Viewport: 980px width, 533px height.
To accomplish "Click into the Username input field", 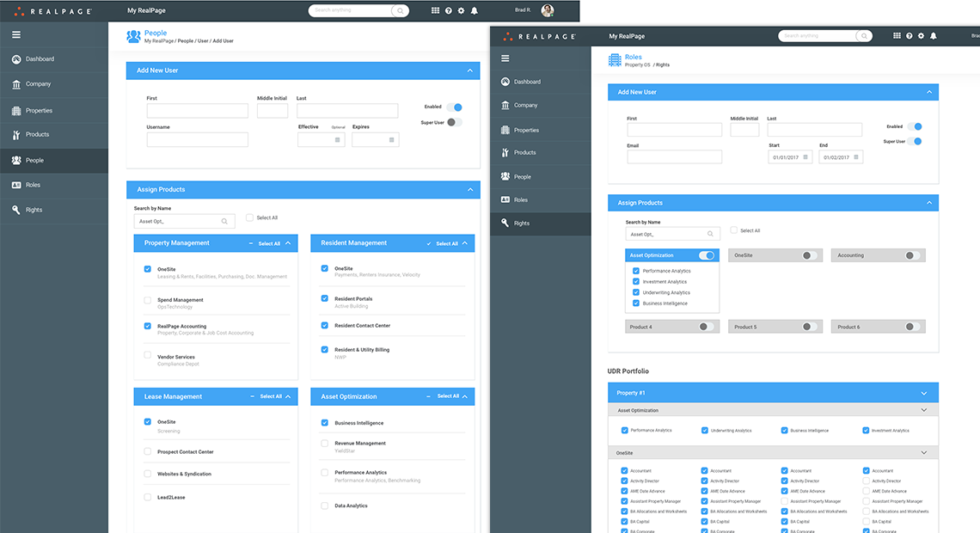I will (x=197, y=139).
